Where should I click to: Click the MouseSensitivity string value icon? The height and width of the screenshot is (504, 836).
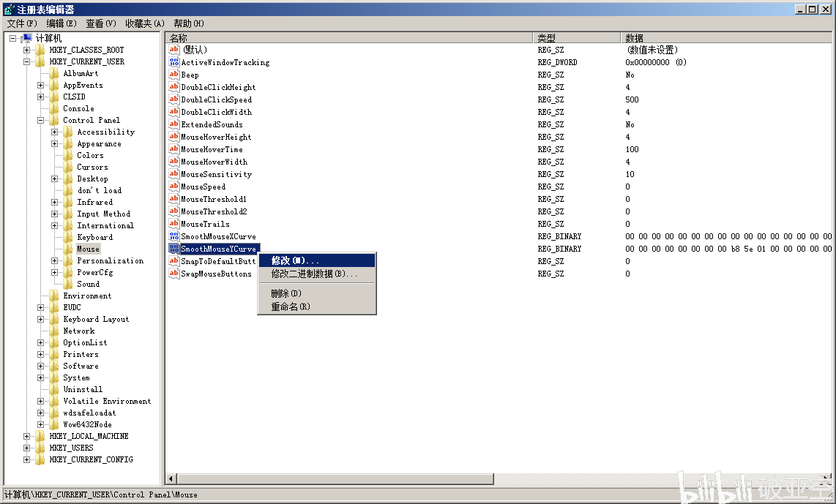173,174
